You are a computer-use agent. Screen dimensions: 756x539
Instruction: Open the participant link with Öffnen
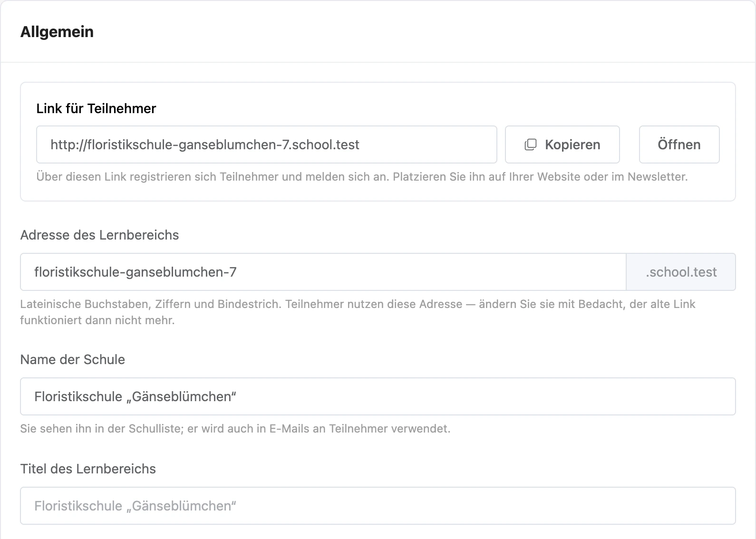679,144
